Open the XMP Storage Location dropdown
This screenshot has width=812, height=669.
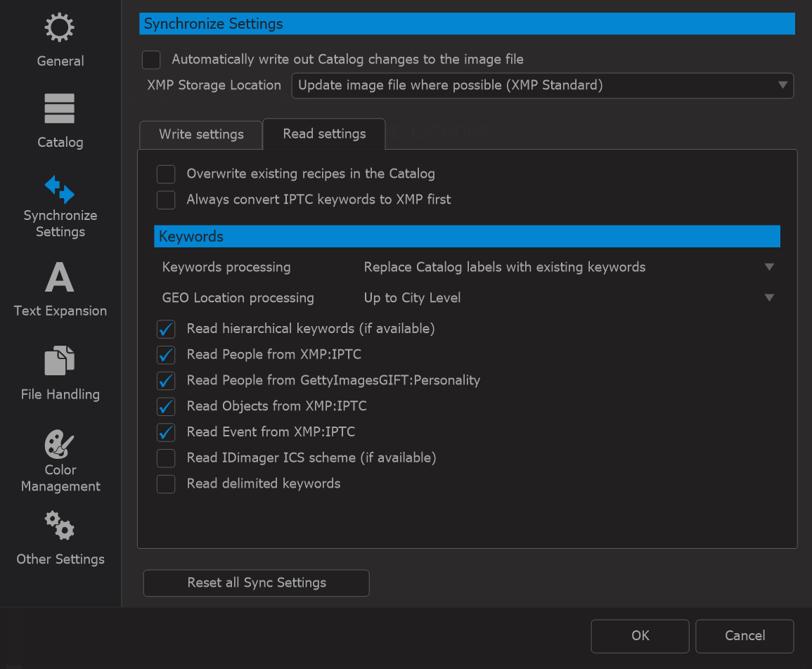click(x=542, y=86)
